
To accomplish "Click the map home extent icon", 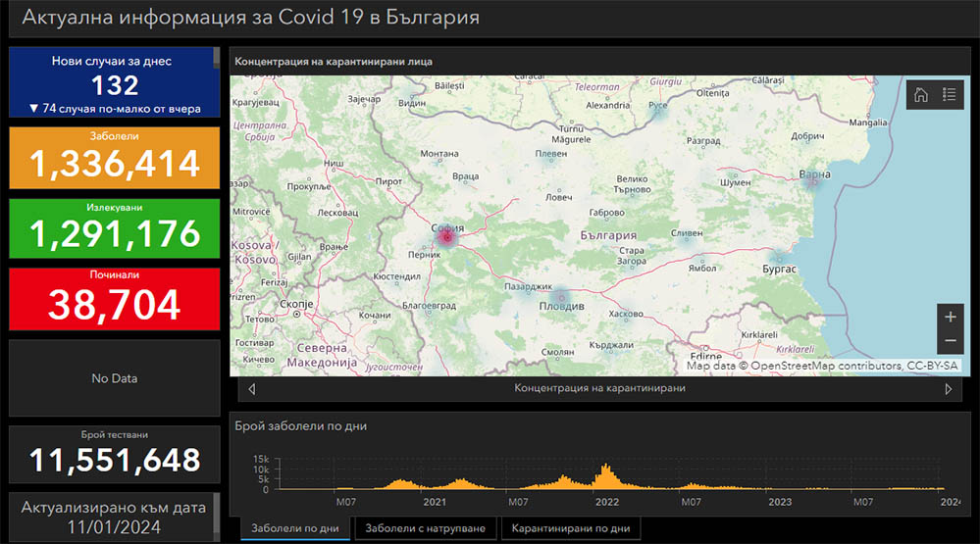I will [x=920, y=95].
